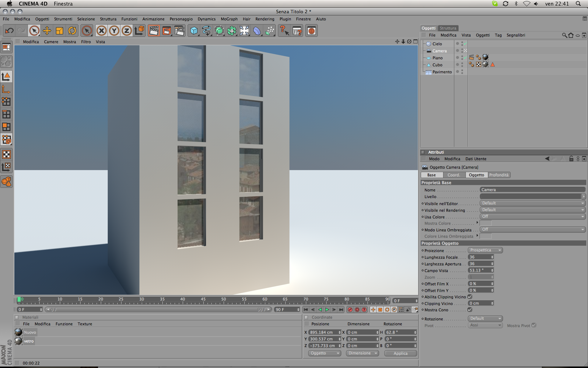
Task: Add a Cube primitive object icon
Action: [x=194, y=31]
